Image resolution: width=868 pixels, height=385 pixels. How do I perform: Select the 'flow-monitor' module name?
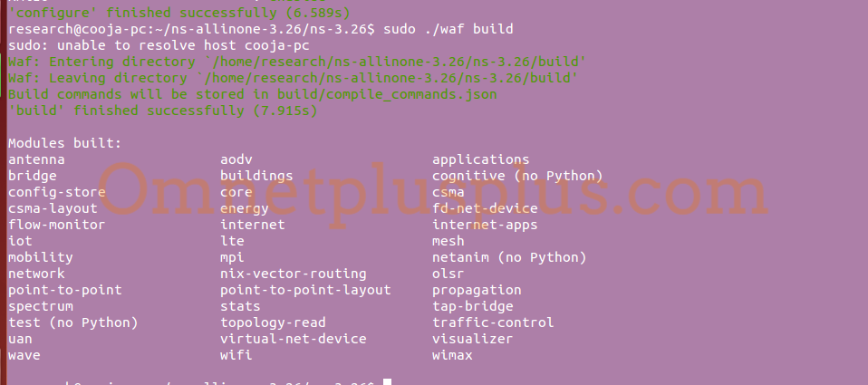click(56, 225)
